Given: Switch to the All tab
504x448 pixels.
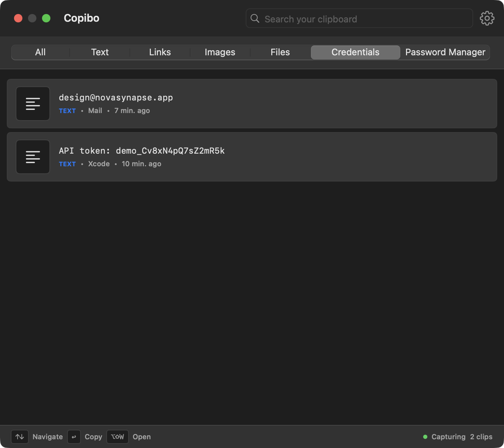Looking at the screenshot, I should pyautogui.click(x=40, y=52).
